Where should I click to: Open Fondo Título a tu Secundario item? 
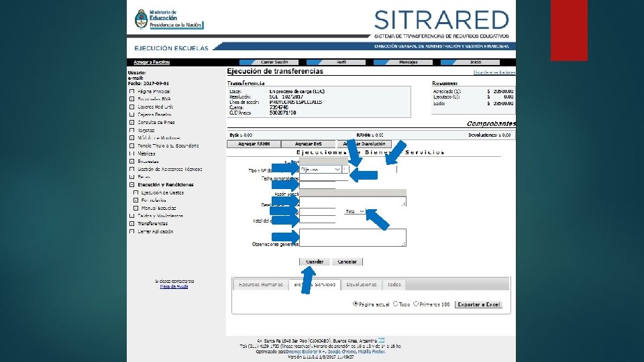pos(168,145)
